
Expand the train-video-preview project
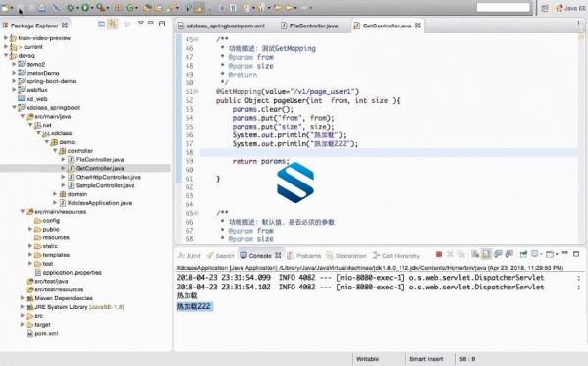click(x=5, y=38)
